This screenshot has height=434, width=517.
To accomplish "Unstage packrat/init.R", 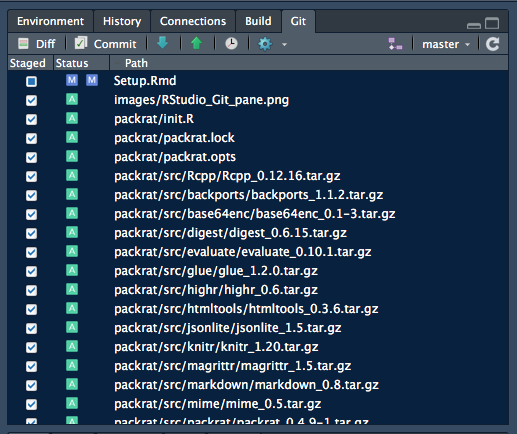I will pos(32,119).
